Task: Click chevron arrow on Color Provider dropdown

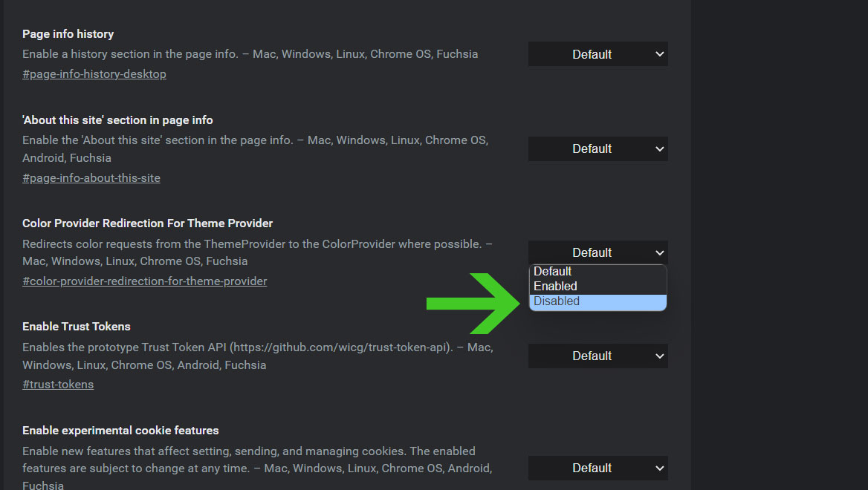Action: [659, 252]
